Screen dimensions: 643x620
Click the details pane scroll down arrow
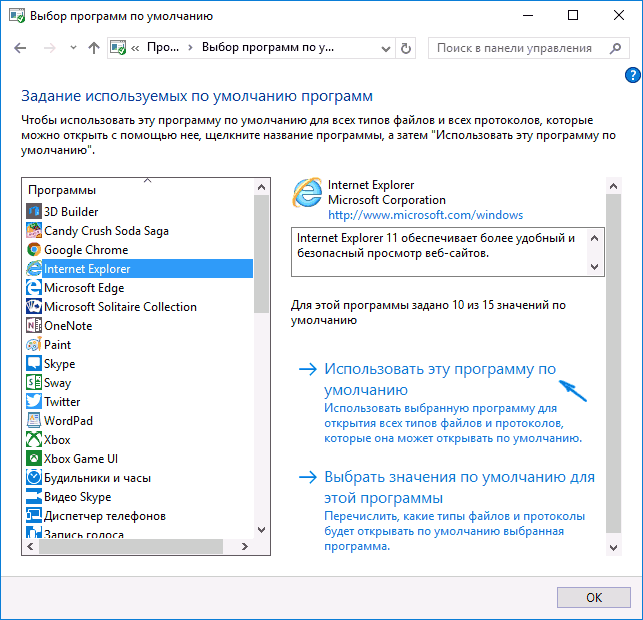click(613, 547)
